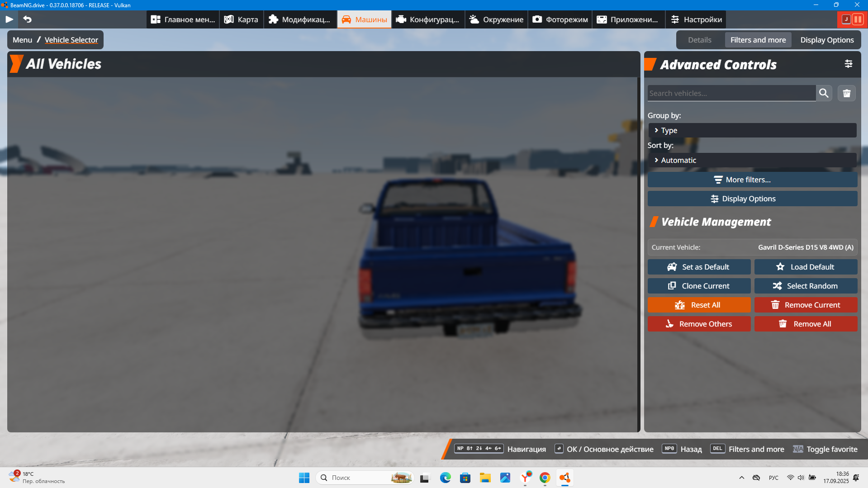The width and height of the screenshot is (868, 488).
Task: Open Microsoft Store from the taskbar
Action: (465, 478)
